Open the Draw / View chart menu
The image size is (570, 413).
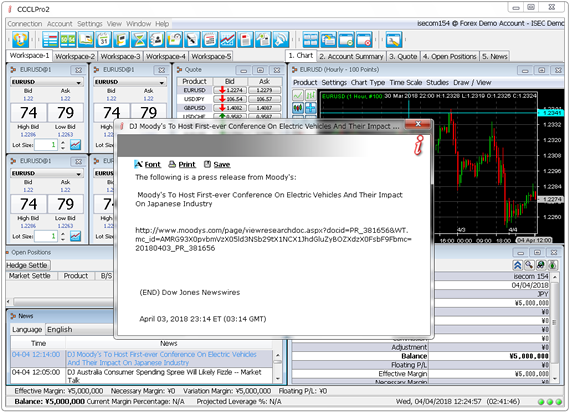pos(472,83)
